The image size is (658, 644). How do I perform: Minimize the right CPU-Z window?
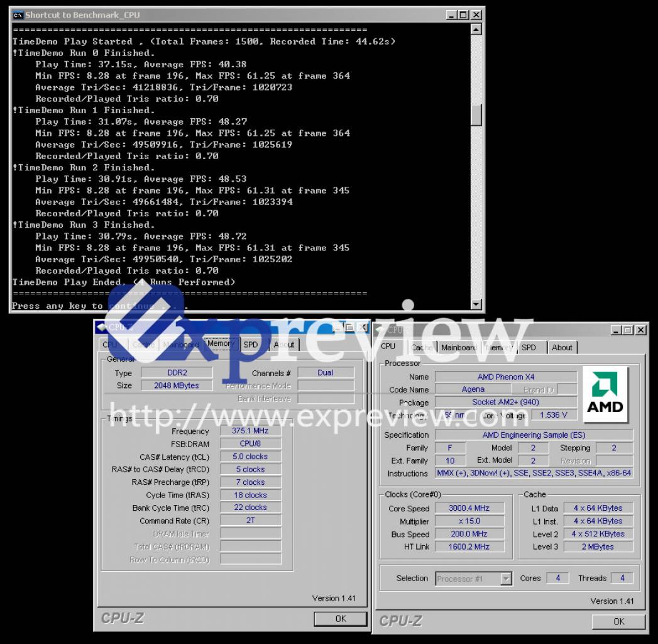click(x=616, y=330)
